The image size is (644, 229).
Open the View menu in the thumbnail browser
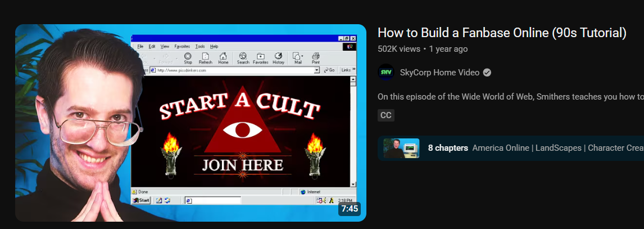(x=165, y=47)
